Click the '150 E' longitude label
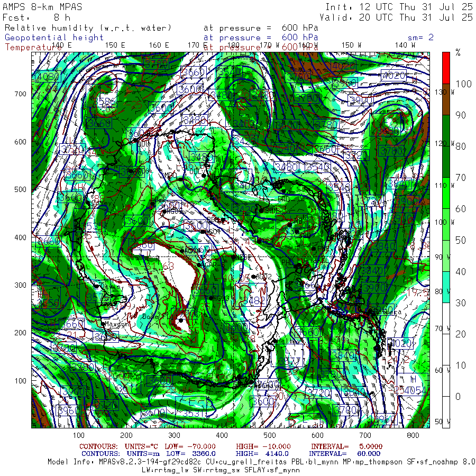 pos(115,45)
